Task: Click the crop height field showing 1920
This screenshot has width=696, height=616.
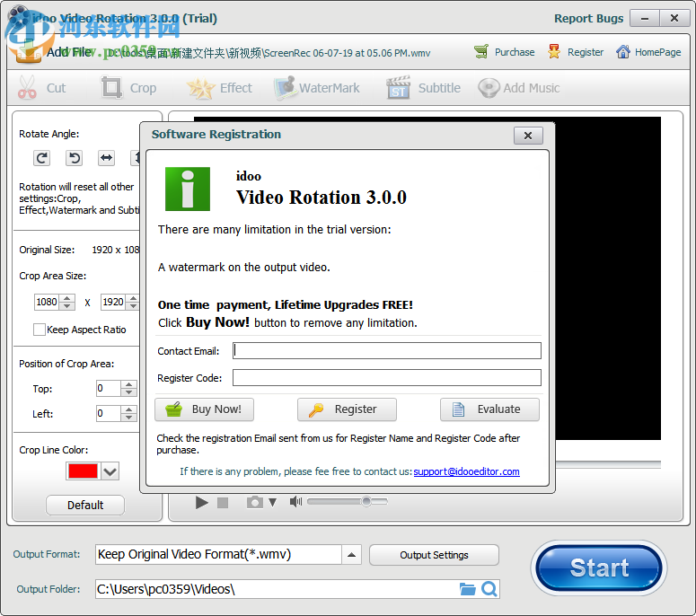Action: click(x=113, y=303)
